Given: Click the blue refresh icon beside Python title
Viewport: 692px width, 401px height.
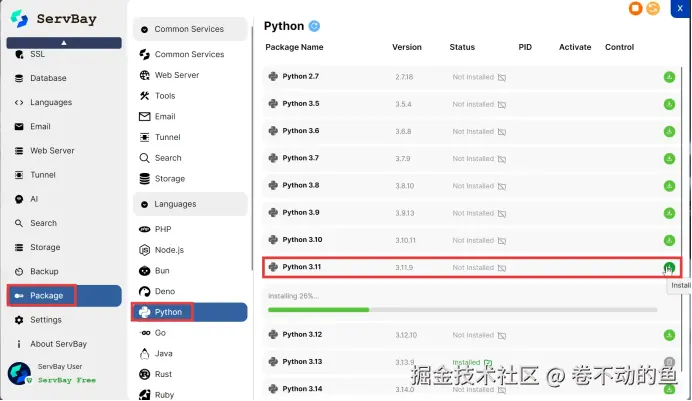Looking at the screenshot, I should 314,26.
